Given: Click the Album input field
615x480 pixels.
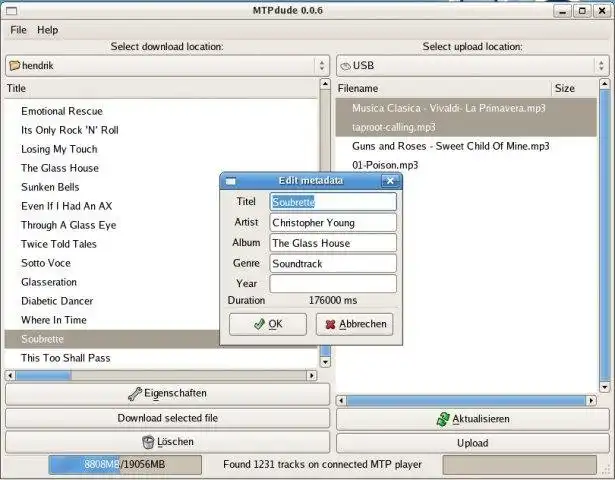Looking at the screenshot, I should [333, 243].
